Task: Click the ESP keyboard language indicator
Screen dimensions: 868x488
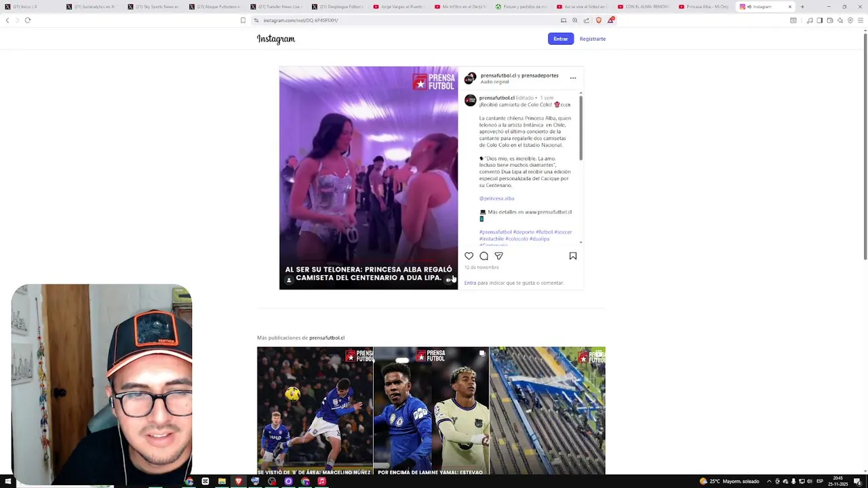Action: (x=820, y=481)
